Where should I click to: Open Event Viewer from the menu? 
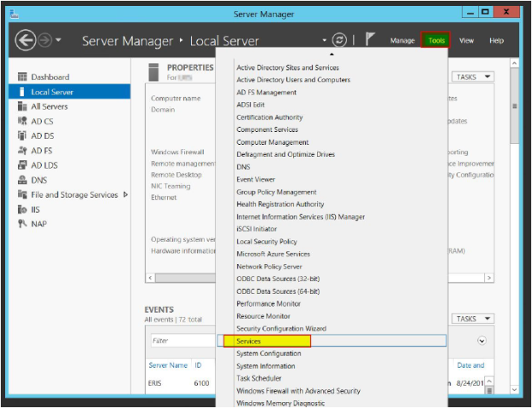point(255,180)
